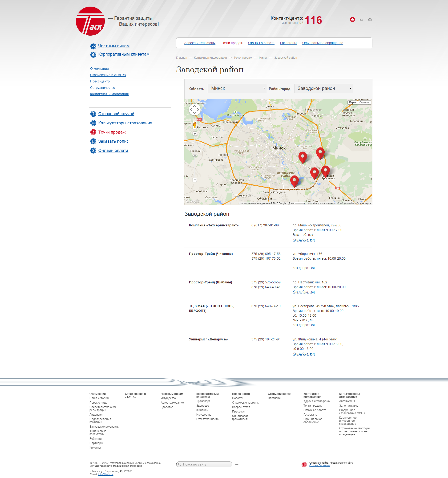Click the Google logo on map

193,201
